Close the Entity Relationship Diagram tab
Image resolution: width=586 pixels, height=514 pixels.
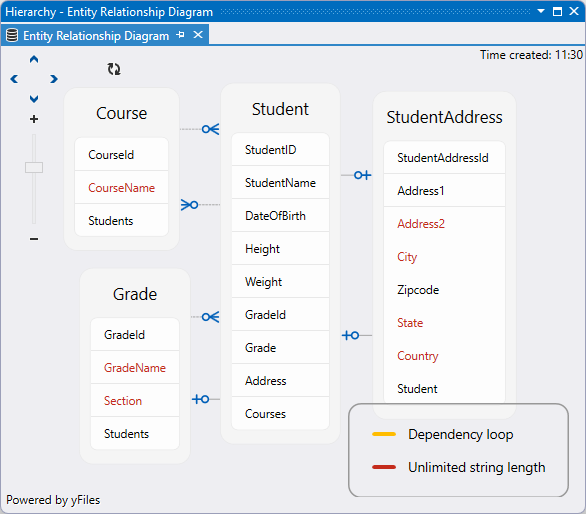[x=198, y=35]
